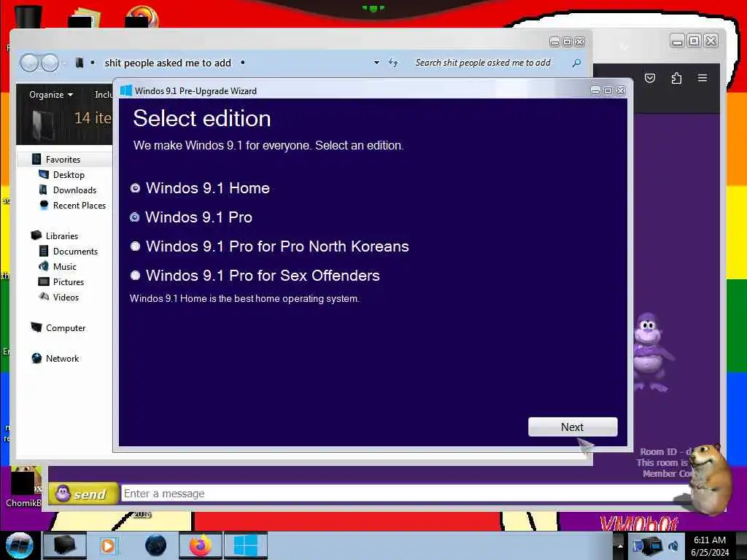The image size is (747, 560).
Task: Select Computer in navigation pane
Action: click(x=66, y=328)
